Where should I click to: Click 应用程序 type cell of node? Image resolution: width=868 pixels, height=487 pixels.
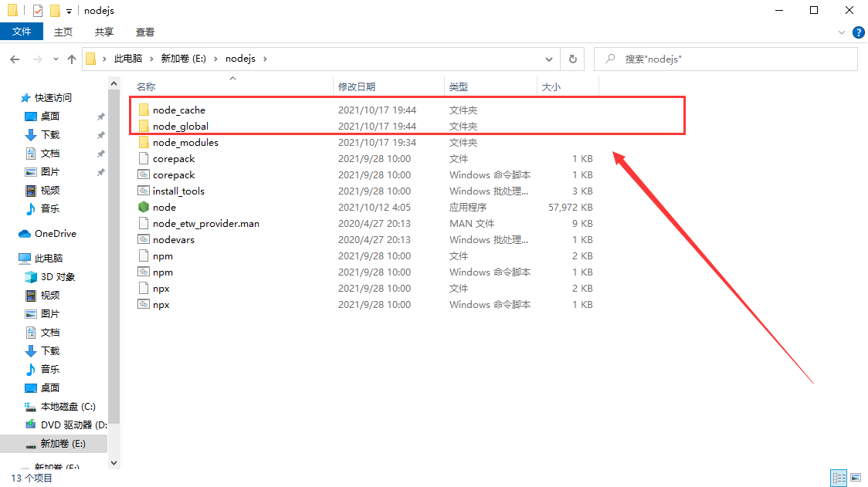pyautogui.click(x=468, y=208)
